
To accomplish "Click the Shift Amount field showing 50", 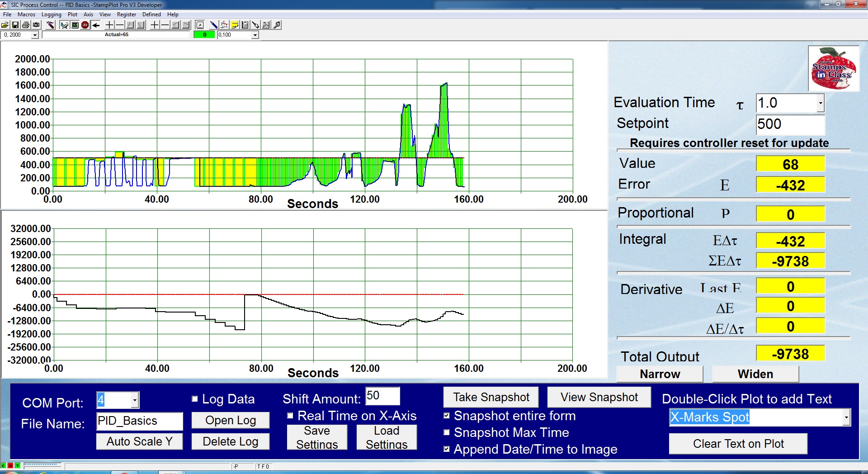I will pos(382,396).
